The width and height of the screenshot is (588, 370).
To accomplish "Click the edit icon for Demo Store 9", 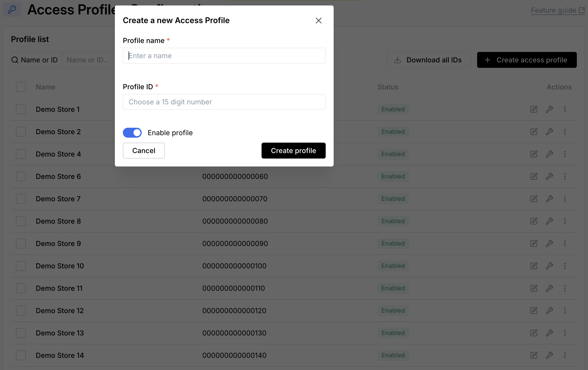I will click(x=534, y=244).
